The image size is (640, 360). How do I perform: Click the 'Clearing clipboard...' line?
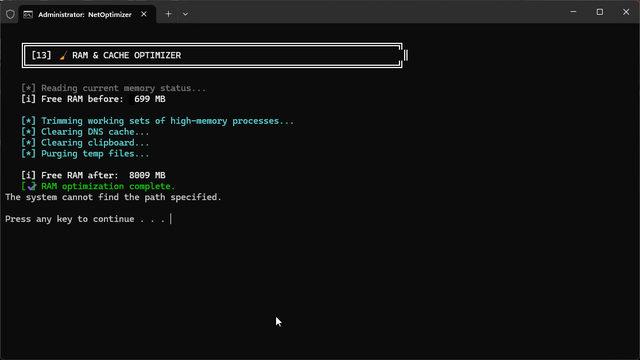(x=85, y=143)
